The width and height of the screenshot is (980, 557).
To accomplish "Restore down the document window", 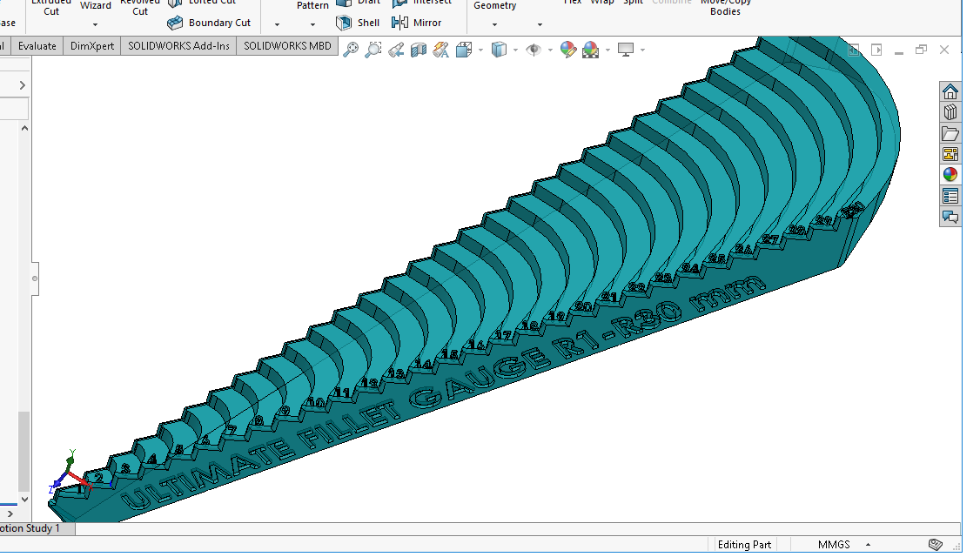I will [x=921, y=50].
